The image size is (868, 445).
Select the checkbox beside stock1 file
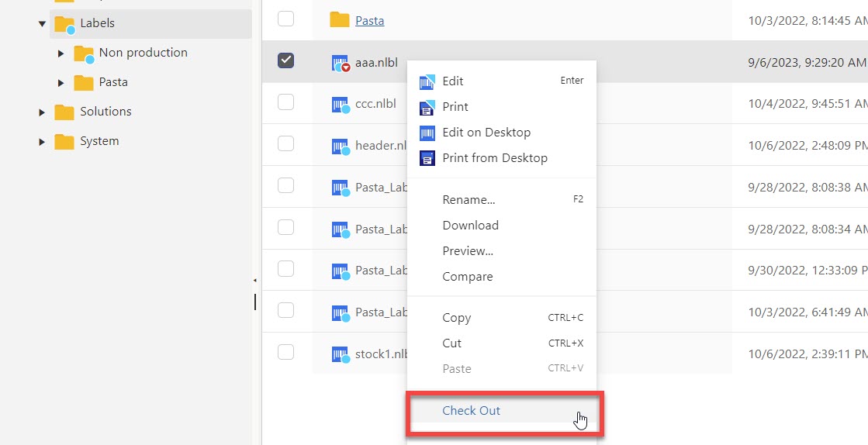tap(285, 352)
